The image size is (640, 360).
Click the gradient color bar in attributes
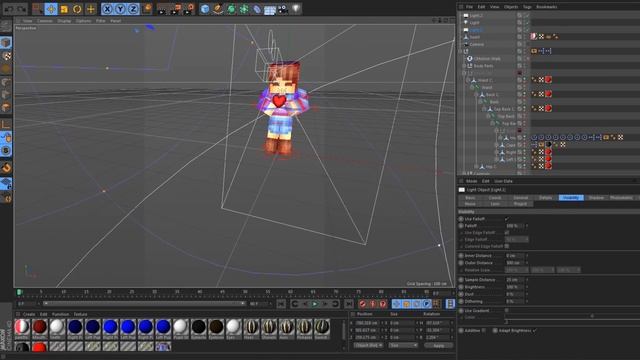point(571,316)
